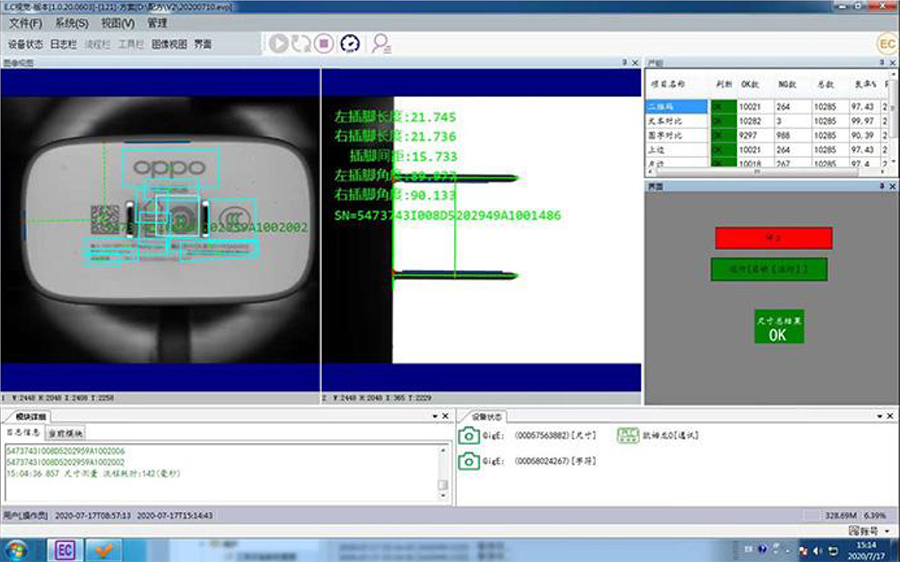900x562 pixels.
Task: Close the 设备状态 bottom panel
Action: [890, 416]
